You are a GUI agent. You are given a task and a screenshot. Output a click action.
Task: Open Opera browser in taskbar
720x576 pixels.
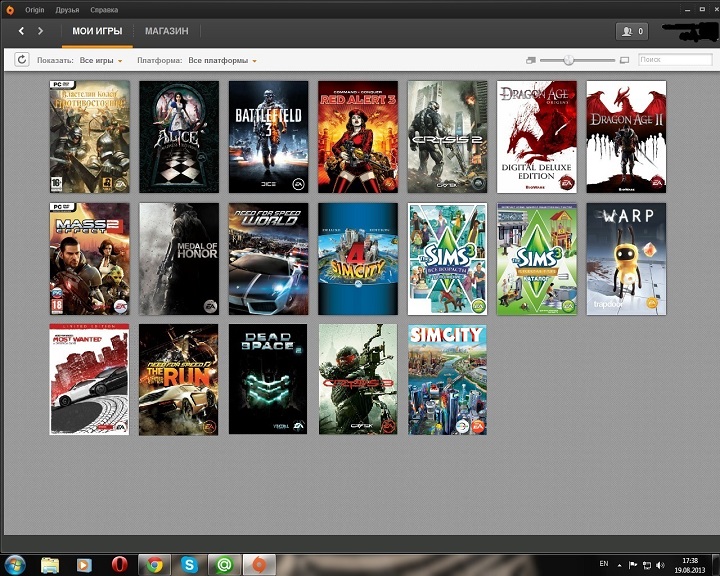pos(119,565)
